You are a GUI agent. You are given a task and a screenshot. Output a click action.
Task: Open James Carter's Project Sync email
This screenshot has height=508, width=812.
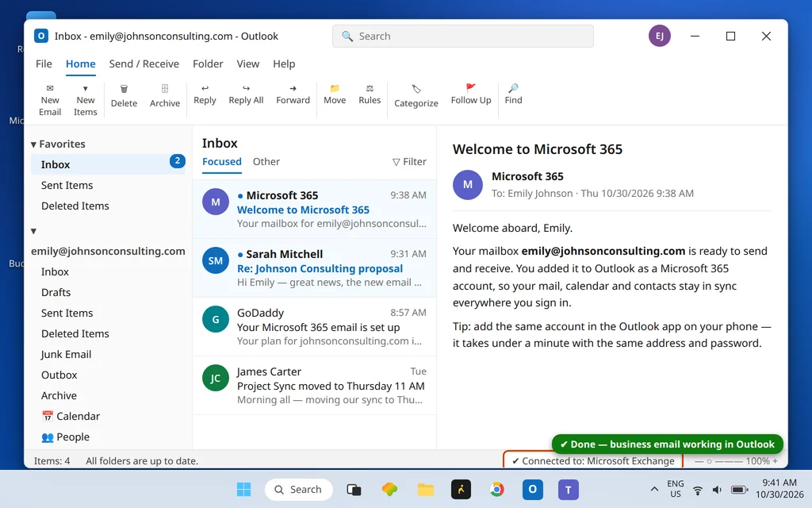314,386
